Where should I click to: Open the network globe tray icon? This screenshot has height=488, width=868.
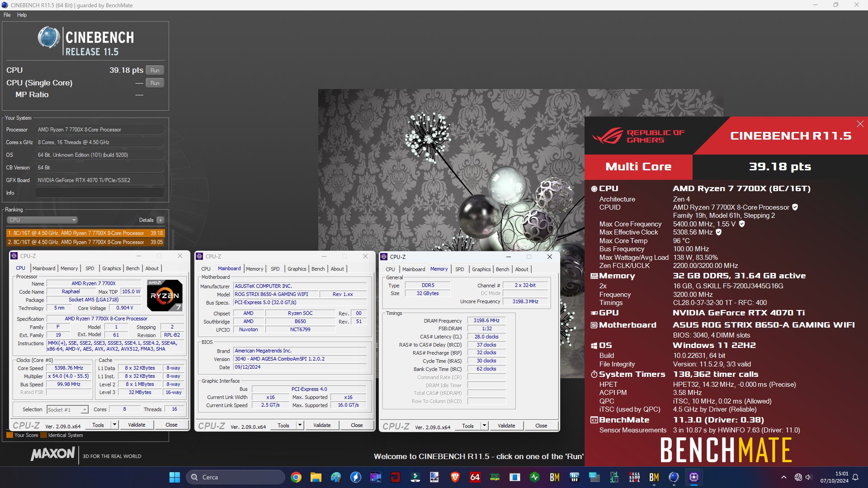point(798,477)
